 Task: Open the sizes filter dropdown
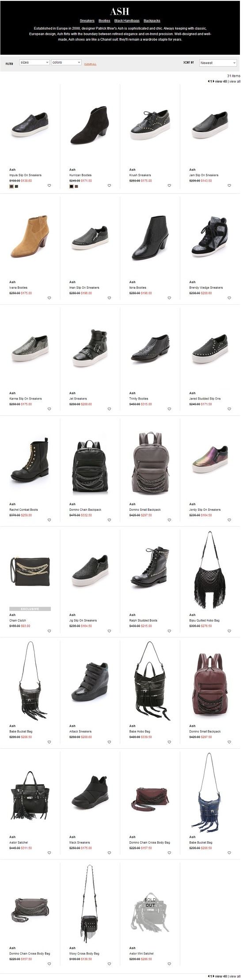(x=34, y=63)
